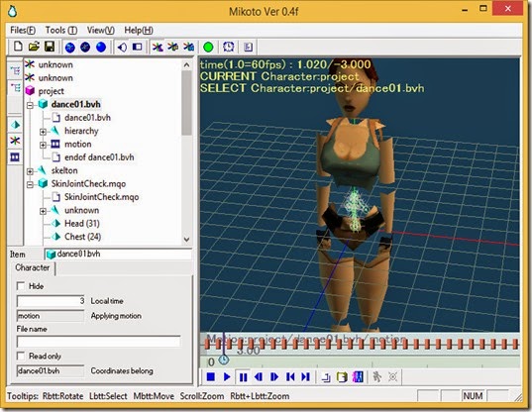Click the first colorful axis toolbar icon
This screenshot has height=412, width=532.
pos(158,47)
